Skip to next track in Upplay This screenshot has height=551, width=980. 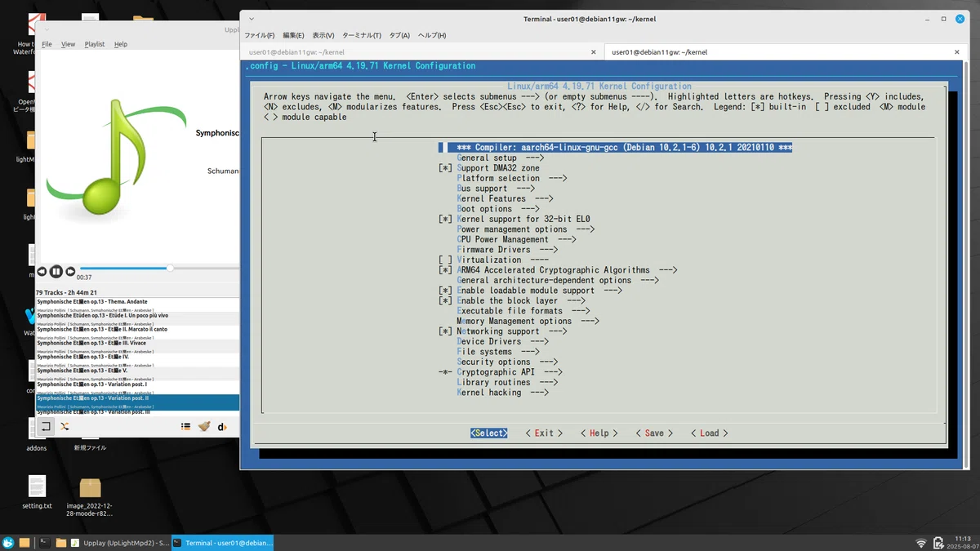(70, 271)
